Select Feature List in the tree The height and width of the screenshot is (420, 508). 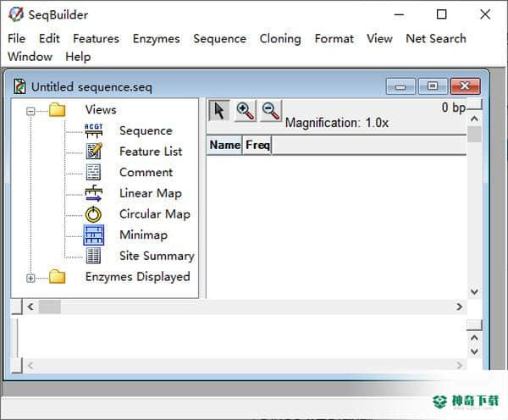coord(151,152)
